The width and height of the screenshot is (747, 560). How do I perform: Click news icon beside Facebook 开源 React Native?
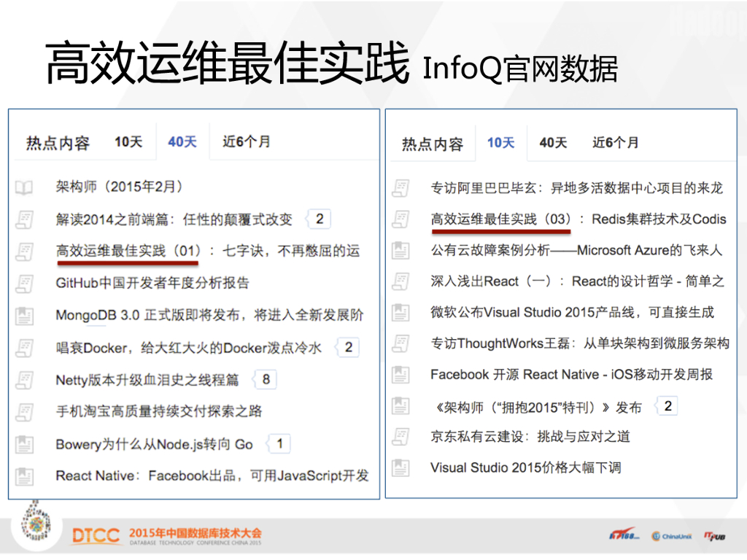(400, 375)
